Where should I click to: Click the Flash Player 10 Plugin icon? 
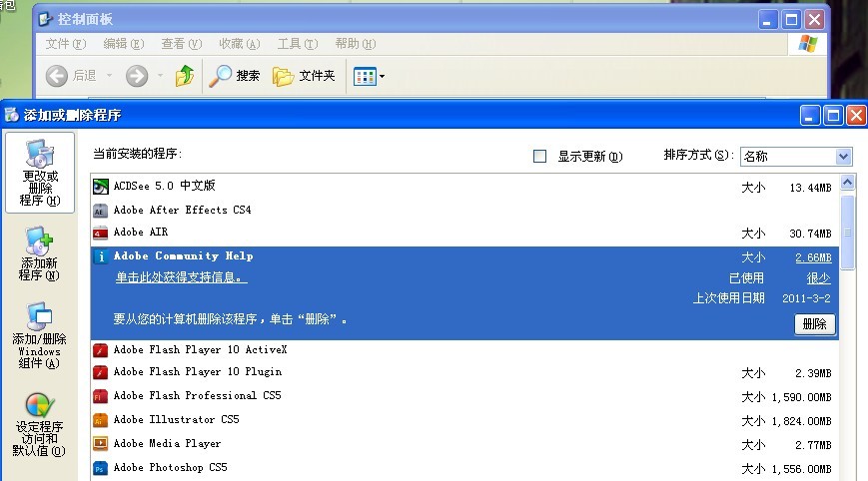100,372
